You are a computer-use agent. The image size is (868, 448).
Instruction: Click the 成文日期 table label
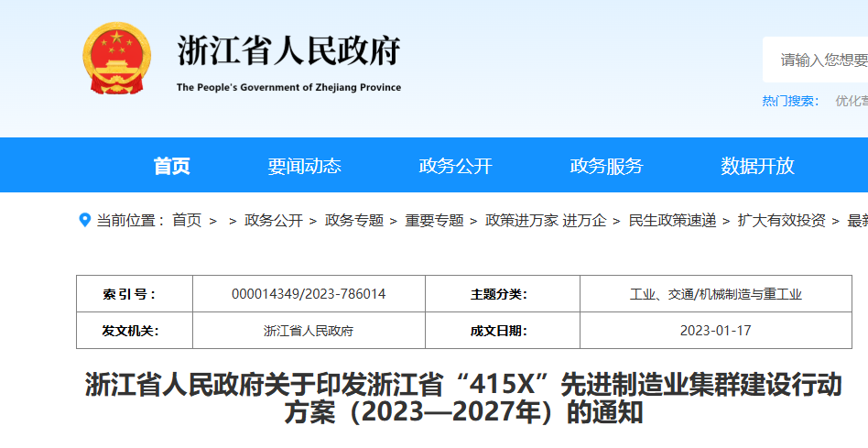(499, 331)
